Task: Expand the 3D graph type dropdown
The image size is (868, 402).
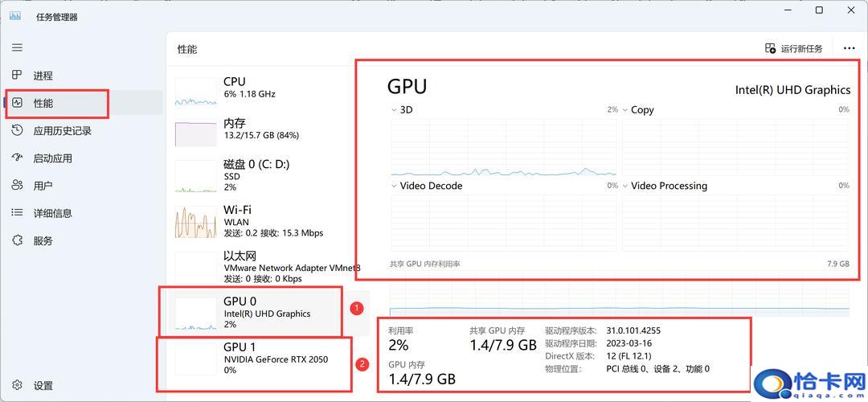Action: point(394,110)
